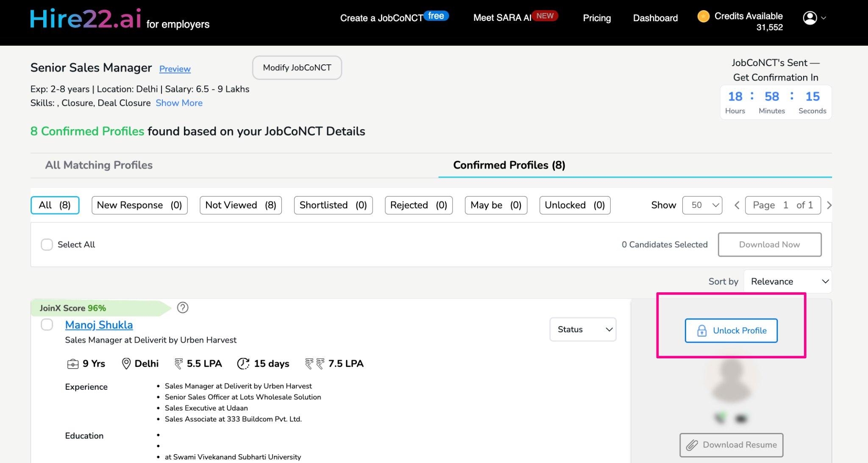
Task: Click the JoinX Score help question icon
Action: pos(183,308)
